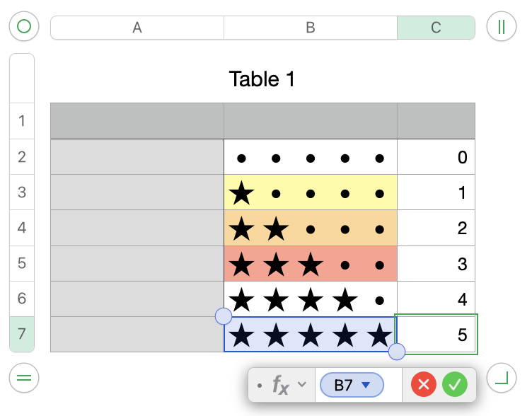This screenshot has width=532, height=416.
Task: Select column A header tab
Action: click(137, 28)
